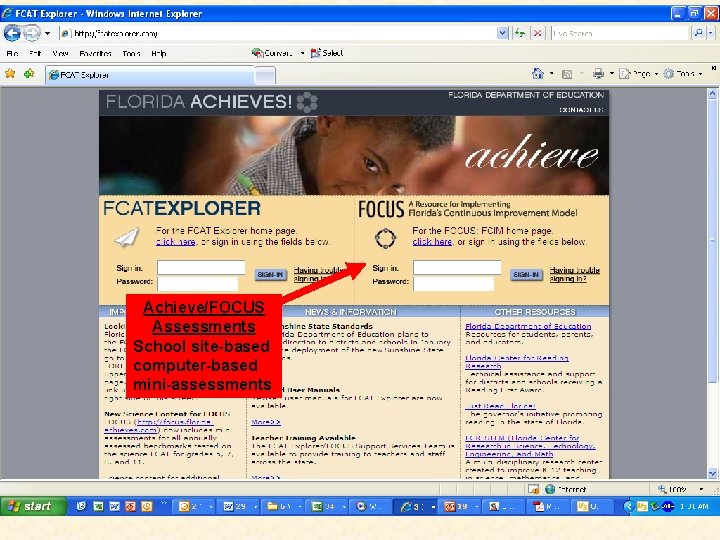Open the Edit menu
Viewport: 720px width, 540px height.
point(35,53)
